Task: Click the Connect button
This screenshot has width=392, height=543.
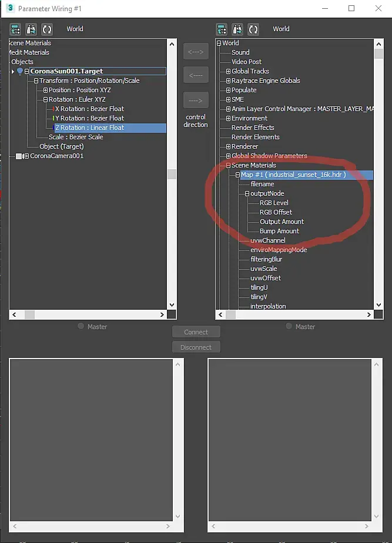Action: pos(196,332)
